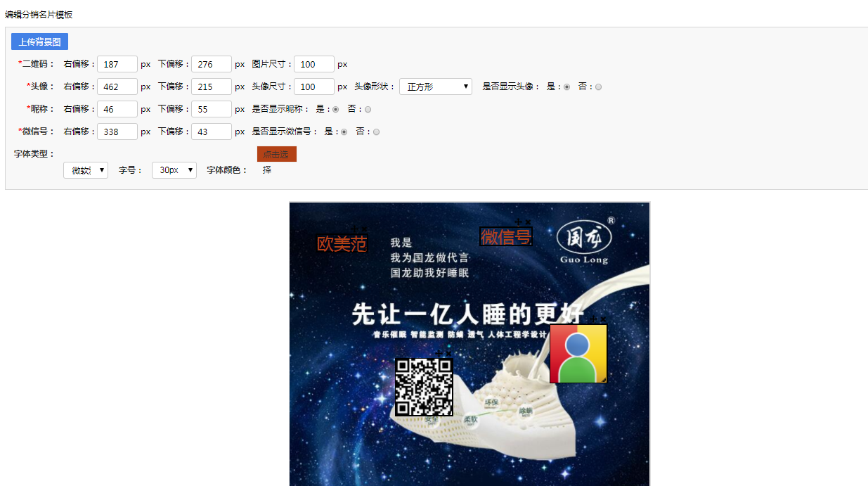
Task: Click the 头像尺寸 input field
Action: (x=314, y=87)
